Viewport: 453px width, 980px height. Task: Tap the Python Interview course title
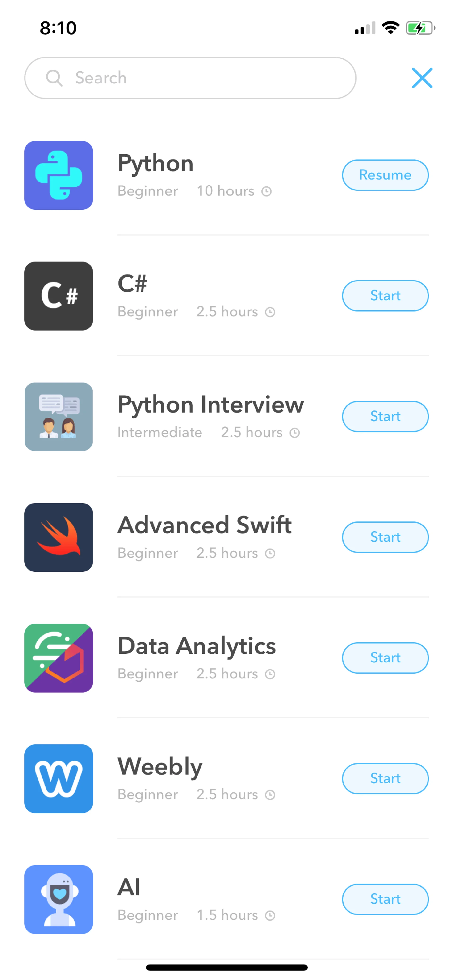point(210,404)
